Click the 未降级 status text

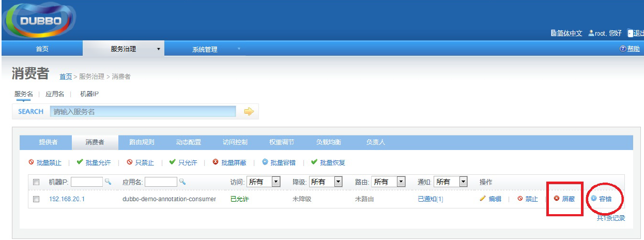click(x=302, y=199)
